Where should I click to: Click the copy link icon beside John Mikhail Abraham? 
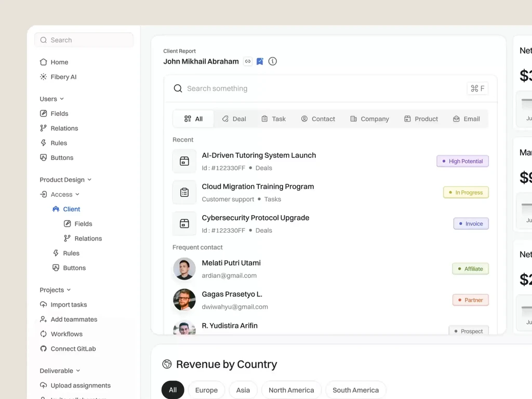coord(248,61)
